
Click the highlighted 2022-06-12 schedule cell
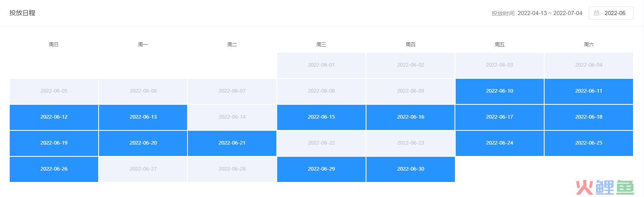(54, 117)
